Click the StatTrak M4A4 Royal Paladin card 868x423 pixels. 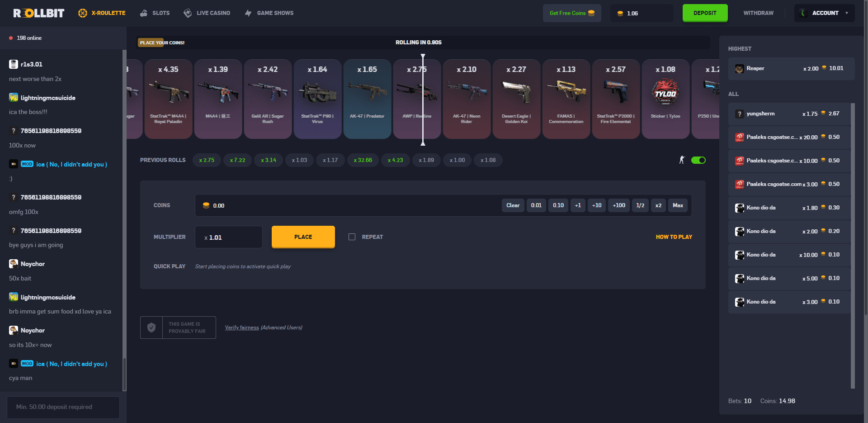click(168, 99)
